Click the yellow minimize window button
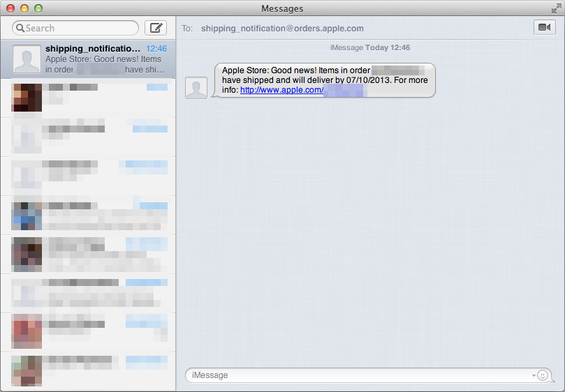This screenshot has height=392, width=565. (x=24, y=8)
